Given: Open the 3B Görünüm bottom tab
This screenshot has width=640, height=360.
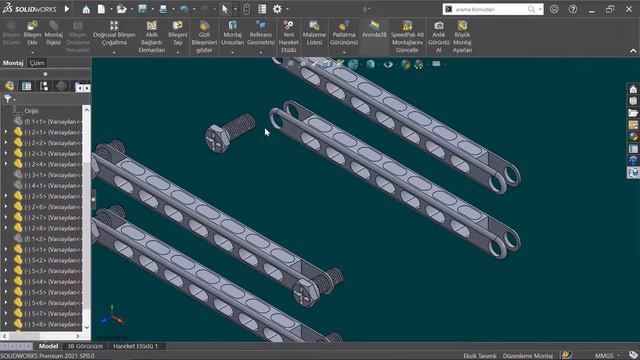Looking at the screenshot, I should pos(85,346).
